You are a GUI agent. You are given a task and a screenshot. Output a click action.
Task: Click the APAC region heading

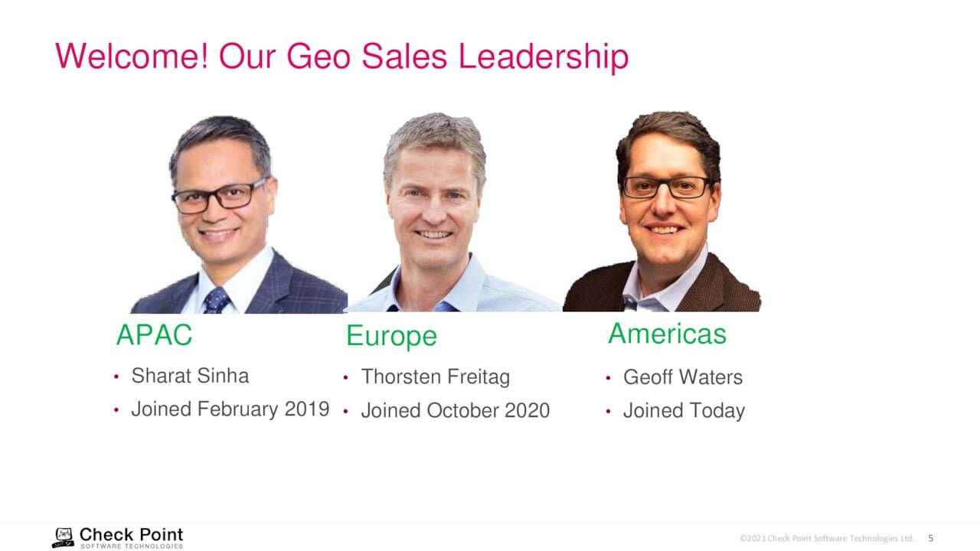point(154,335)
